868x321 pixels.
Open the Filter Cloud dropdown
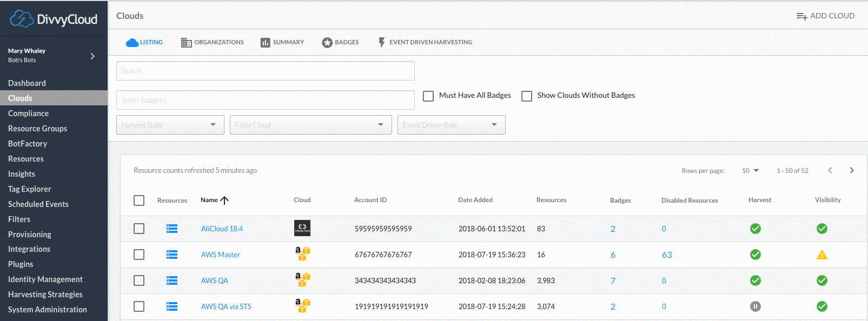click(x=311, y=125)
